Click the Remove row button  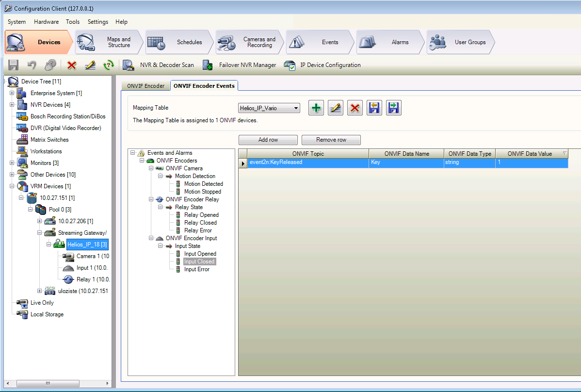point(331,140)
